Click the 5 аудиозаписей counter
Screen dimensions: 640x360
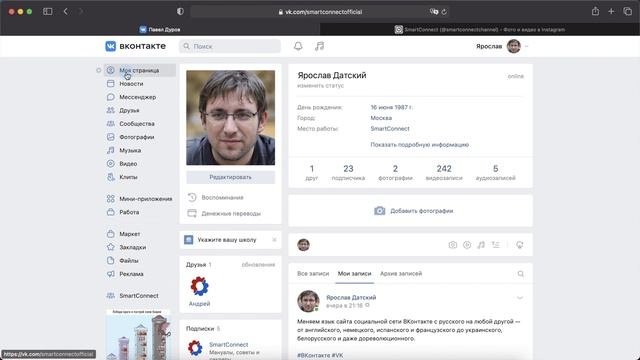click(x=496, y=172)
